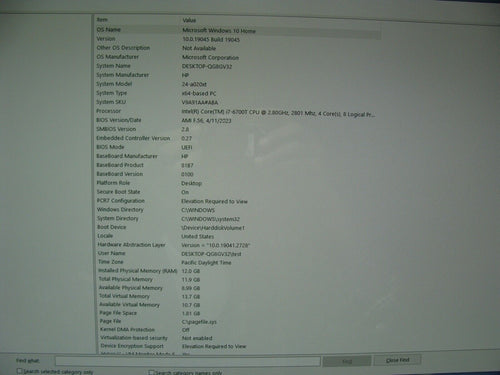Click the Intel Core i7-6700T processor value
This screenshot has width=500, height=375.
pos(278,113)
